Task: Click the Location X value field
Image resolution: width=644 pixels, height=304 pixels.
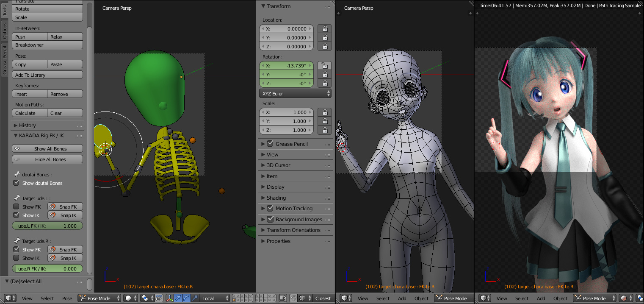Action: [x=286, y=29]
